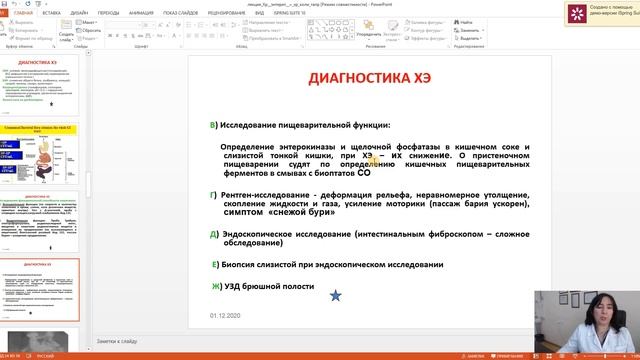Switch to the ПЕРЕХОДЫ tab
Viewport: 640px width, 360px height.
(109, 13)
